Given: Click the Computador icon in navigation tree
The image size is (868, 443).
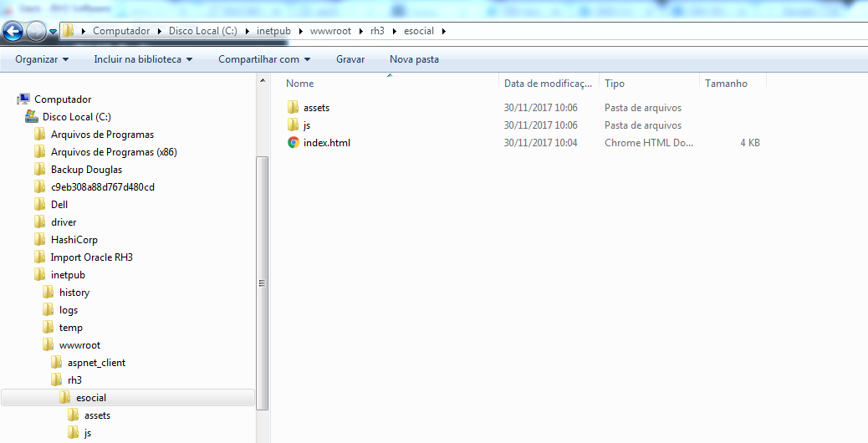Looking at the screenshot, I should (x=23, y=99).
